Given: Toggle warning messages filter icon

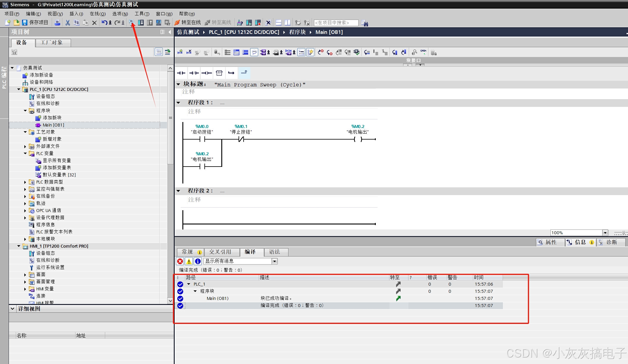Looking at the screenshot, I should tap(189, 261).
